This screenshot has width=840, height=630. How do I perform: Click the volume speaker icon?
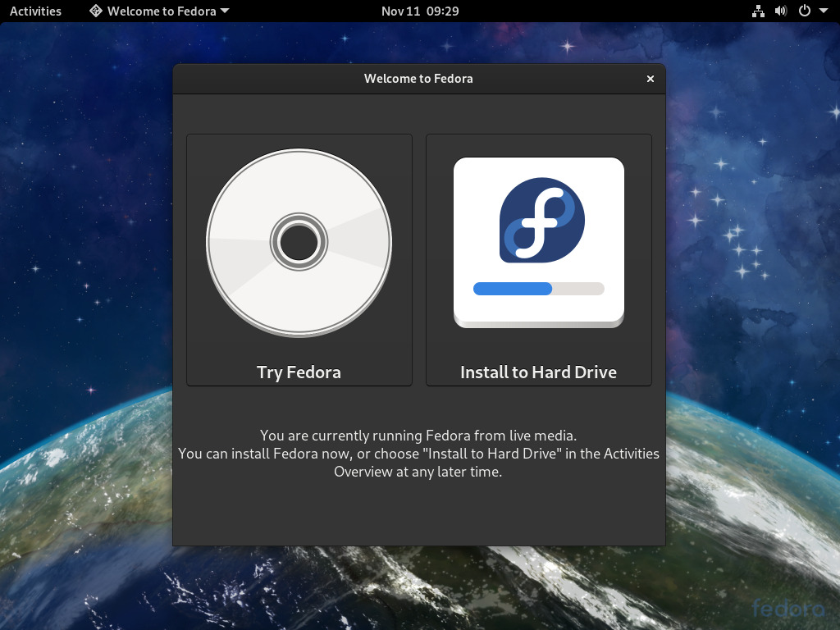[781, 11]
